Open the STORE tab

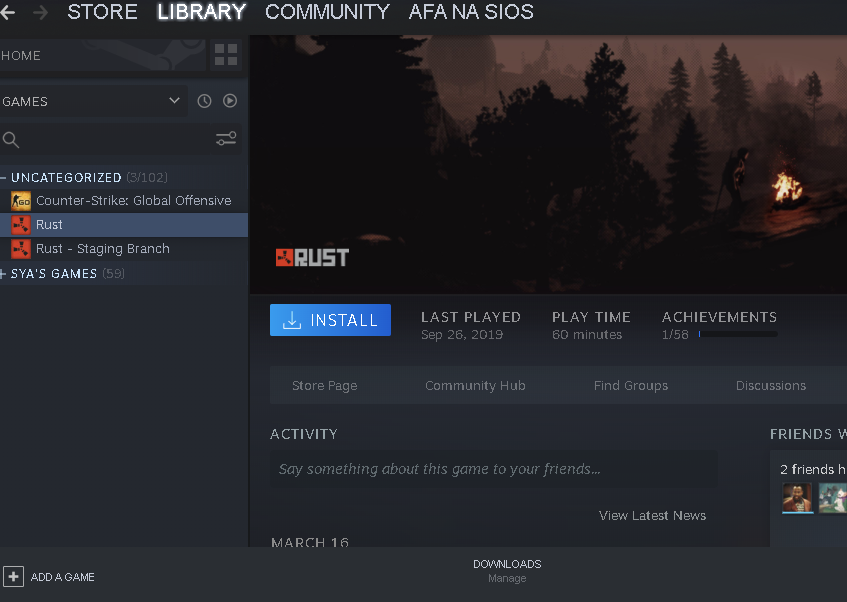102,12
